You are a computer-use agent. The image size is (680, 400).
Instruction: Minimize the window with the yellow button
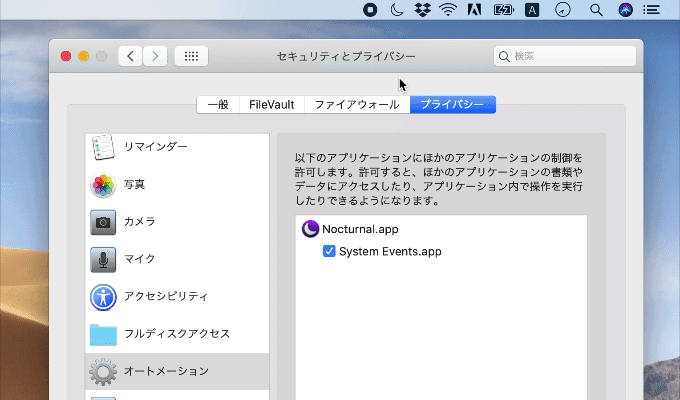tap(84, 56)
